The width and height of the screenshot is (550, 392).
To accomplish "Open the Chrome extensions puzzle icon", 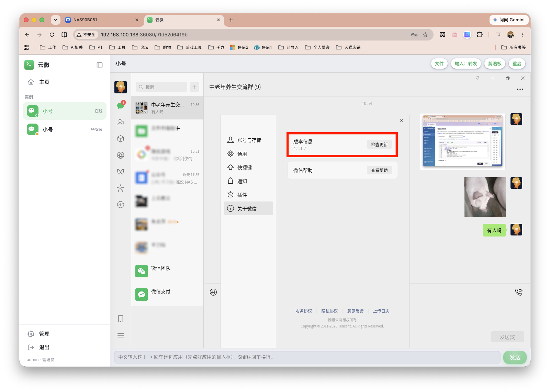I will (480, 35).
